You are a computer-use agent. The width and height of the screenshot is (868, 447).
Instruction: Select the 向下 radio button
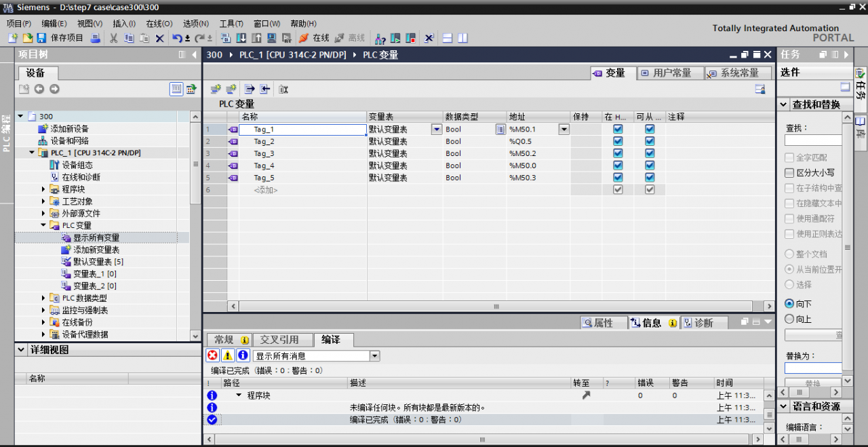(x=789, y=304)
